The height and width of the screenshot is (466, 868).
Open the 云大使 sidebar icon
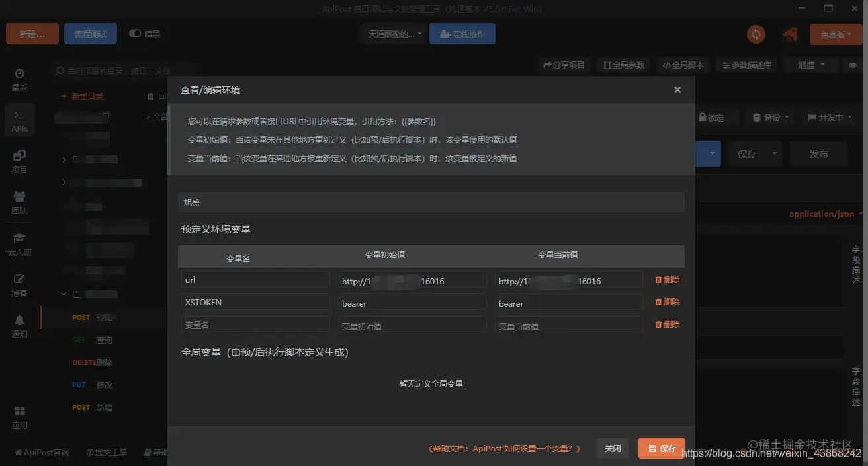(x=19, y=244)
